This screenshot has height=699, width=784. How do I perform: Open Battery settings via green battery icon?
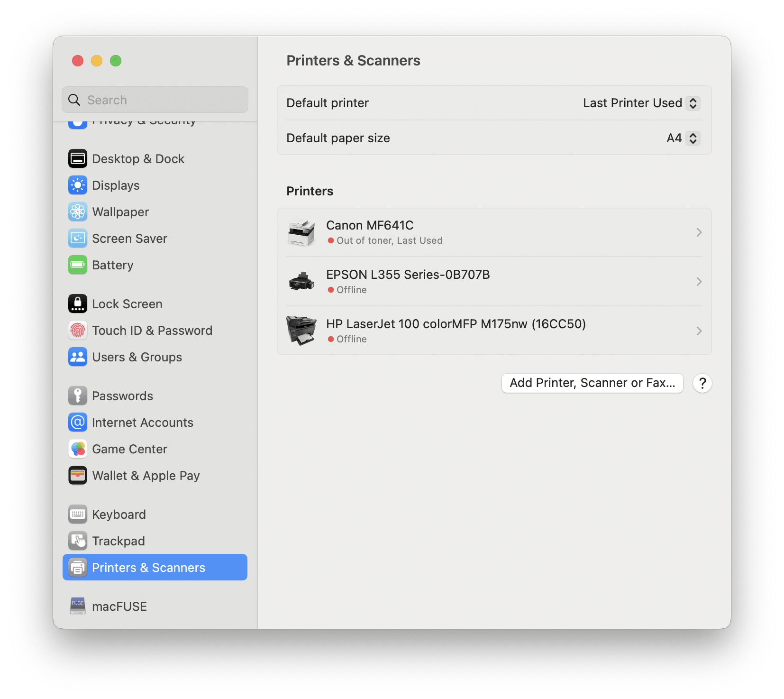(77, 265)
